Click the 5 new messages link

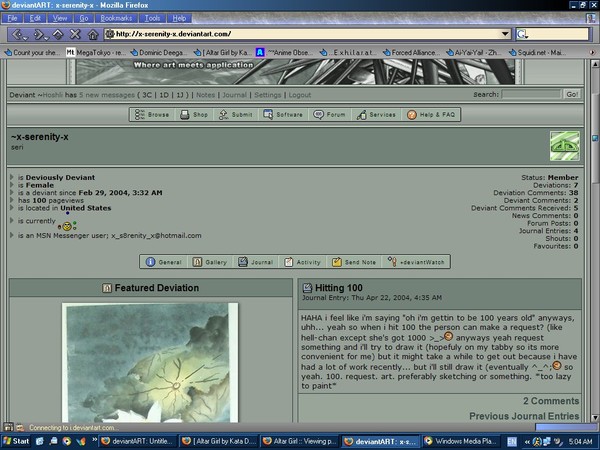click(x=107, y=95)
